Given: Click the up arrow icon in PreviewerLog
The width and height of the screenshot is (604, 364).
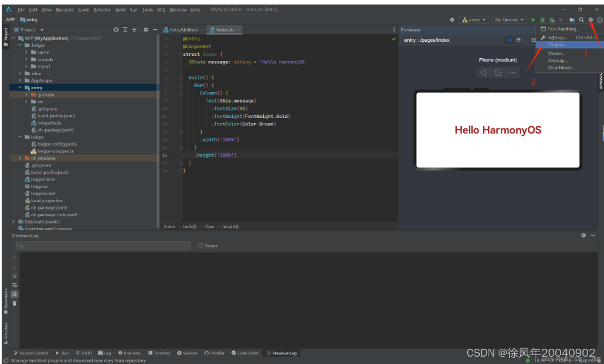Looking at the screenshot, I should coord(14,257).
